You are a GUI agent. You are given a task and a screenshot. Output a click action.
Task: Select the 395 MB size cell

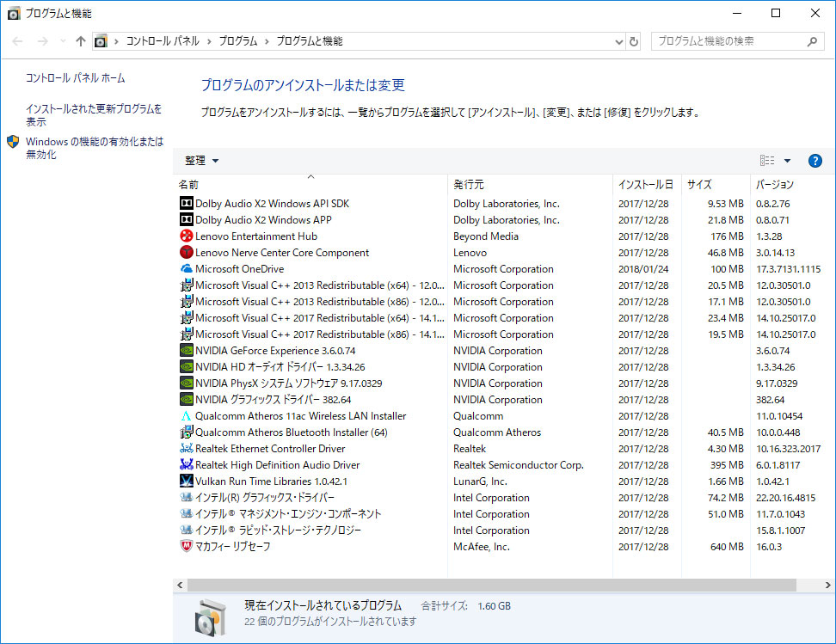727,465
